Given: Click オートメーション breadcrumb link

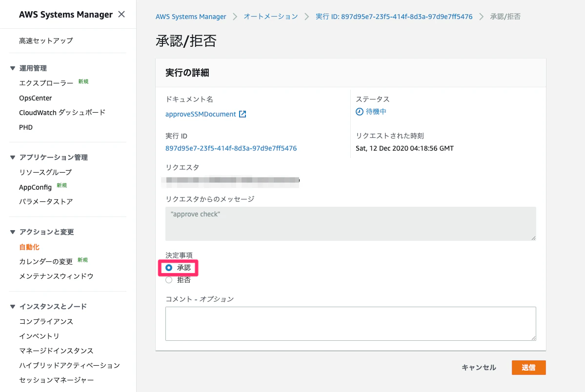Looking at the screenshot, I should click(x=271, y=17).
